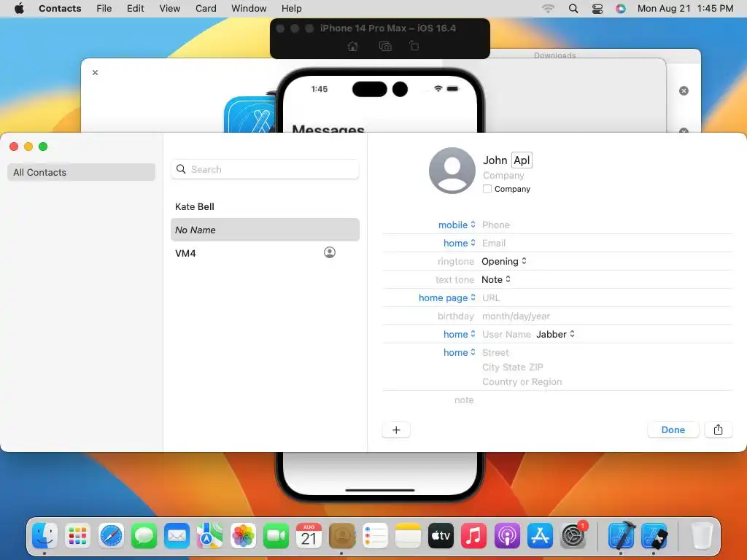The width and height of the screenshot is (747, 560).
Task: Select the VM4 contact
Action: (x=265, y=253)
